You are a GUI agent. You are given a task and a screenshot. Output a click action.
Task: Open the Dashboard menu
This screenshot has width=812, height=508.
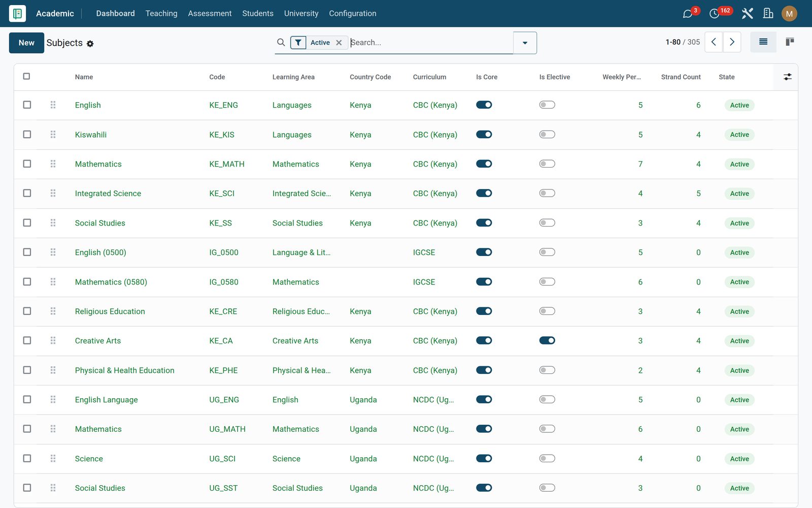pos(116,14)
